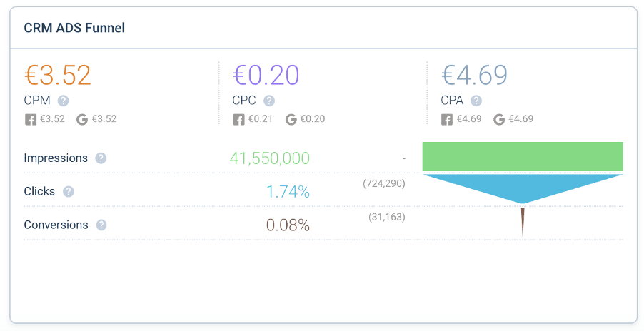
Task: Click the CPM help question mark icon
Action: (64, 101)
